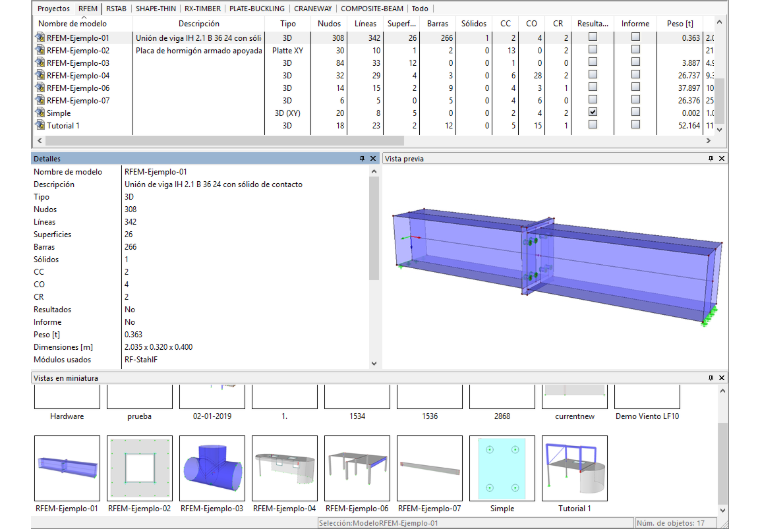Sort by Peso [t] column header
This screenshot has width=760, height=529.
pyautogui.click(x=680, y=23)
